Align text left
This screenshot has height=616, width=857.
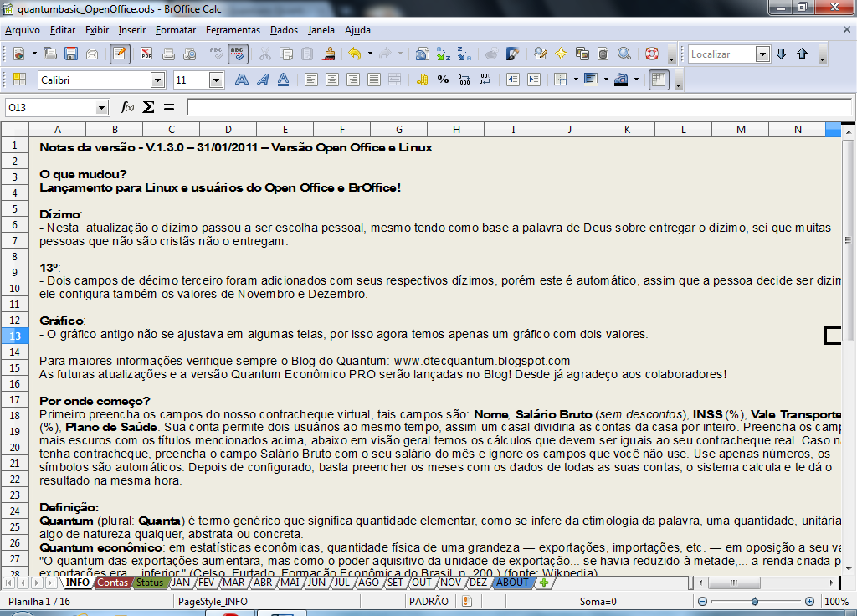click(x=311, y=80)
